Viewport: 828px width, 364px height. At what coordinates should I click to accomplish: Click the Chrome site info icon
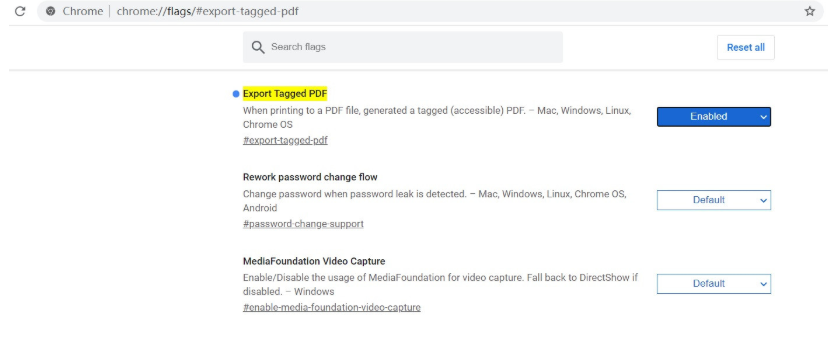pyautogui.click(x=51, y=11)
